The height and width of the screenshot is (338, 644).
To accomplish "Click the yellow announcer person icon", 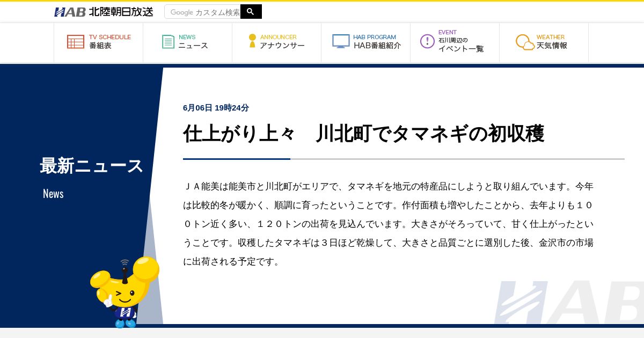I will click(252, 41).
